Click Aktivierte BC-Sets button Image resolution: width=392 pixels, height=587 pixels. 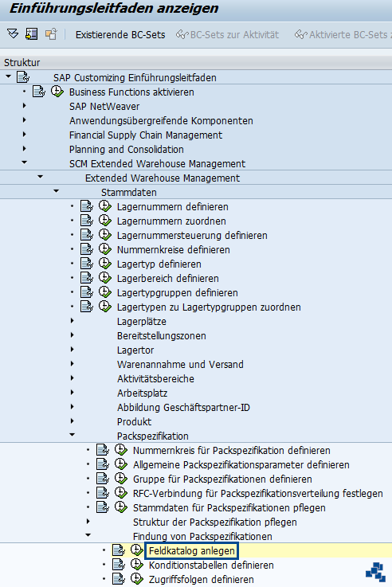(343, 35)
